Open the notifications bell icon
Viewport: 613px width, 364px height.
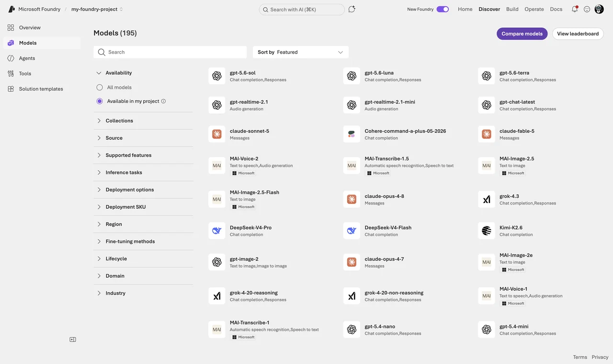pyautogui.click(x=575, y=9)
